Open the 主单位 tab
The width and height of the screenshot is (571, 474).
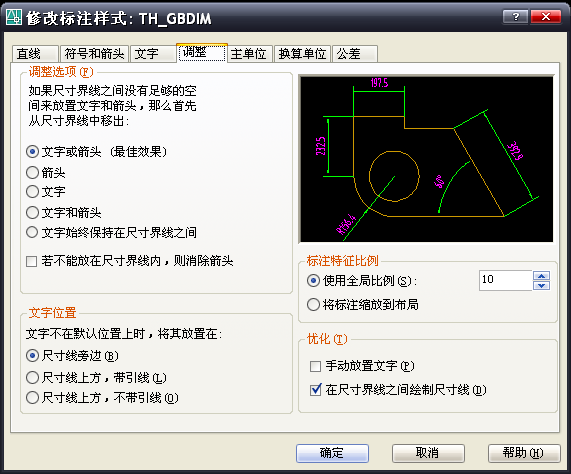250,54
